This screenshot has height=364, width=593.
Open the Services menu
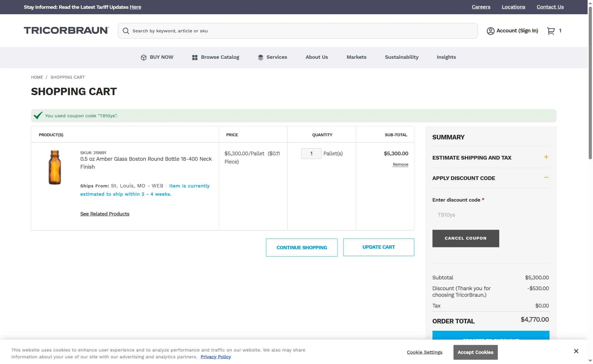coord(272,57)
